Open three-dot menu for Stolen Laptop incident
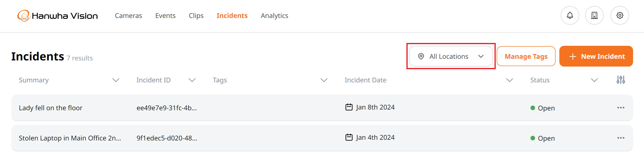The height and width of the screenshot is (152, 644). tap(620, 138)
